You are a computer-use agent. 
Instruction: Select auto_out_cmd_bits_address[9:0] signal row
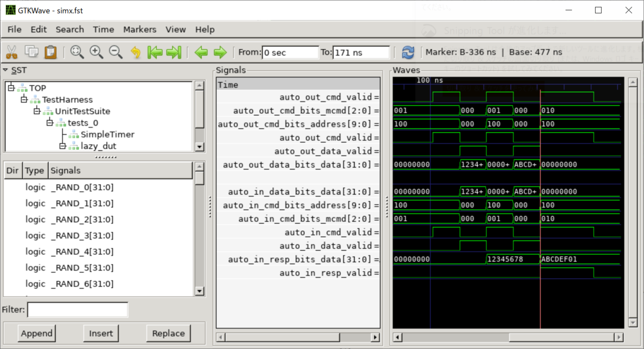pyautogui.click(x=298, y=124)
